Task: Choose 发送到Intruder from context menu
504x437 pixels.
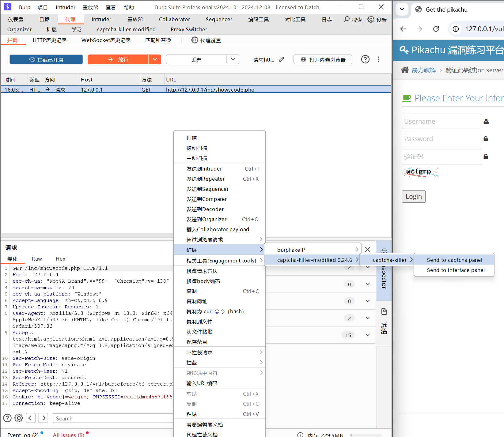Action: pyautogui.click(x=219, y=169)
